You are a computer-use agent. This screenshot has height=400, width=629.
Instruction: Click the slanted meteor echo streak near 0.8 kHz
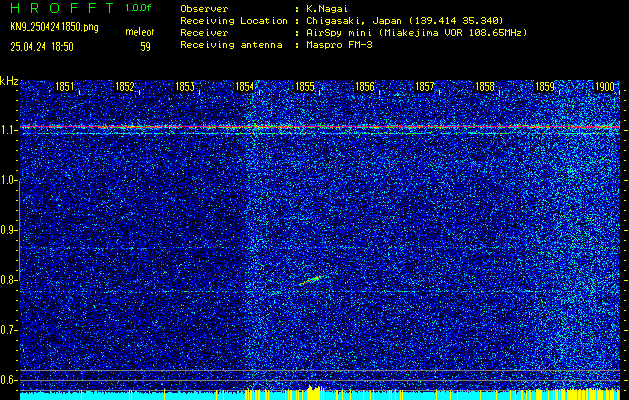pos(311,280)
